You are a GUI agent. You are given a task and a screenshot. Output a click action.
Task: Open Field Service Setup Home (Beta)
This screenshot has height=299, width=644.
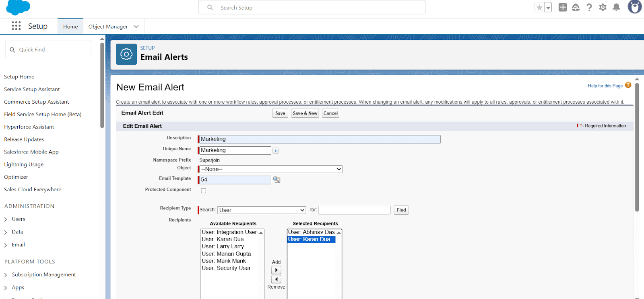click(x=43, y=115)
